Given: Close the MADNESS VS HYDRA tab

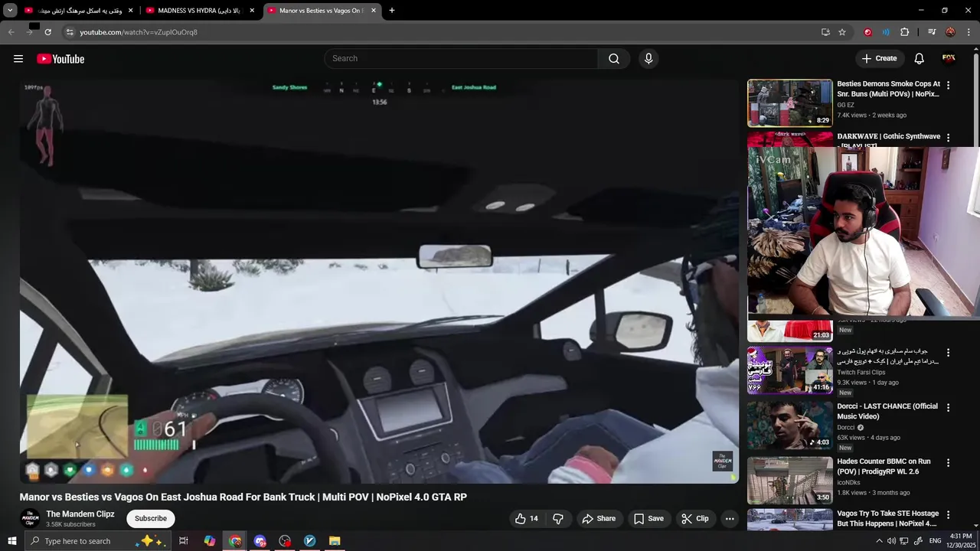Looking at the screenshot, I should click(252, 11).
